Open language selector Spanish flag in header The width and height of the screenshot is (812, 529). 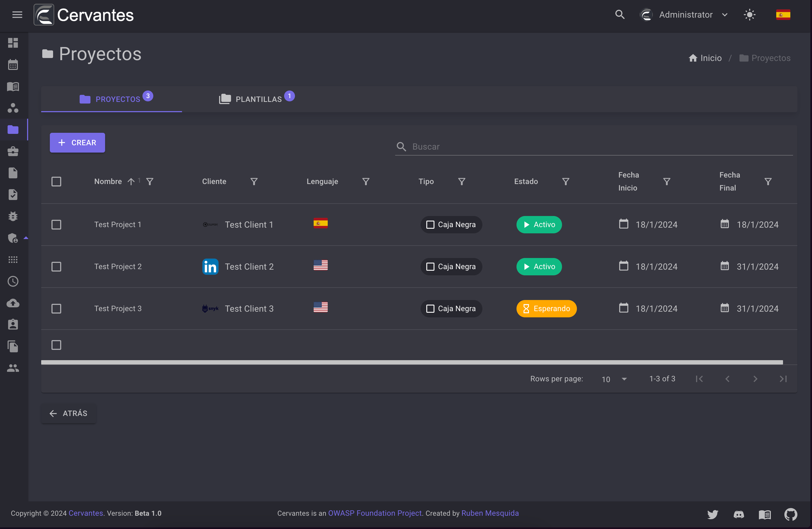tap(783, 15)
